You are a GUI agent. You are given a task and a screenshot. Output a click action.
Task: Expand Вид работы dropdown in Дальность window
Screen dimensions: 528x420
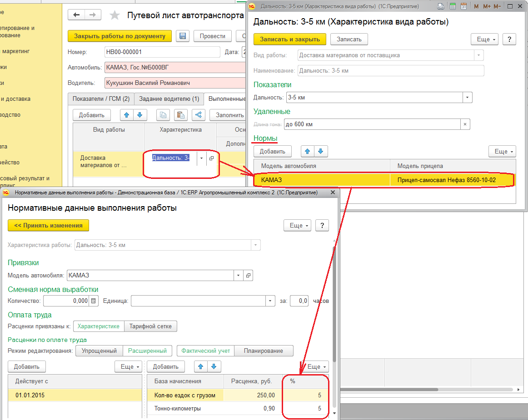(x=479, y=55)
